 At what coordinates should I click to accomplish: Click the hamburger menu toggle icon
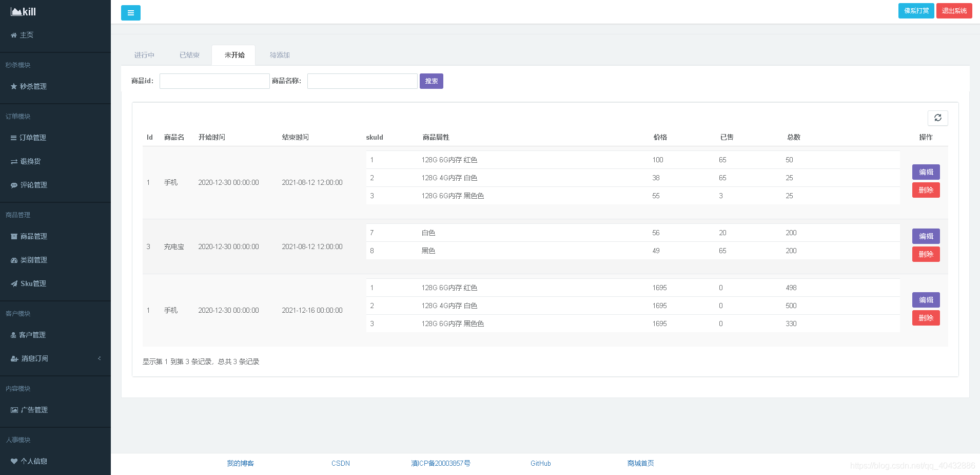click(x=130, y=13)
